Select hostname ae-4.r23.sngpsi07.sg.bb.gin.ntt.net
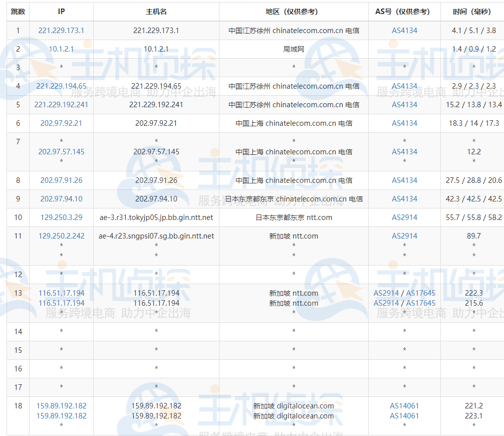 156,236
